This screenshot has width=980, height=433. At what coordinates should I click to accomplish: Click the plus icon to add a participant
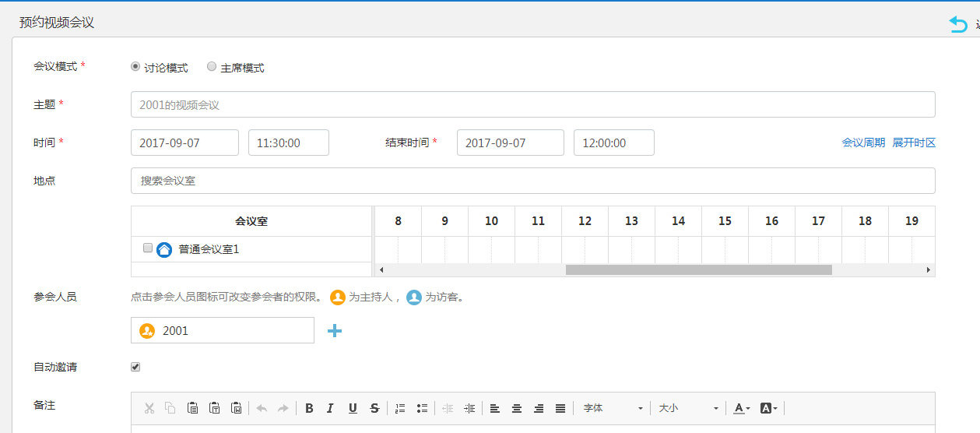click(x=335, y=331)
